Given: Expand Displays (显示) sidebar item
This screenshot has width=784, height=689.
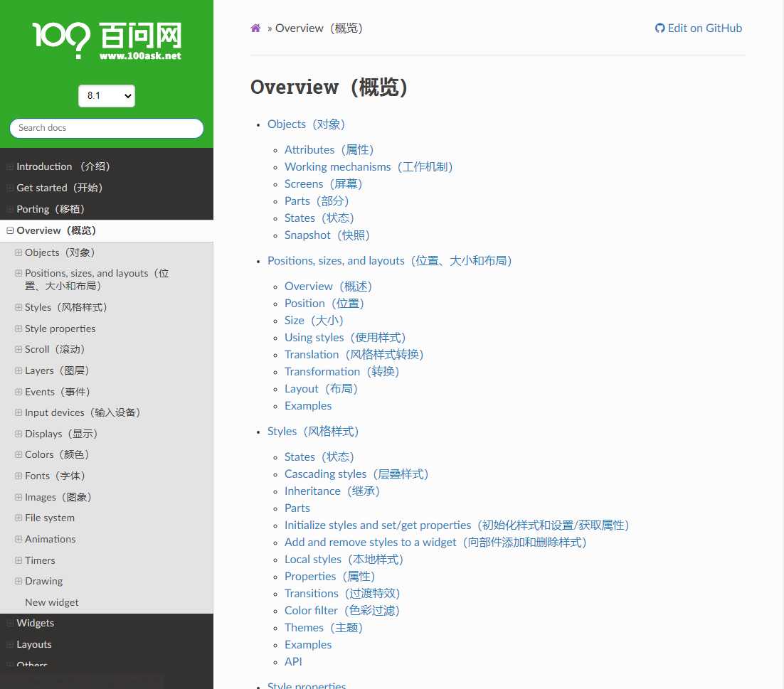Looking at the screenshot, I should (18, 434).
